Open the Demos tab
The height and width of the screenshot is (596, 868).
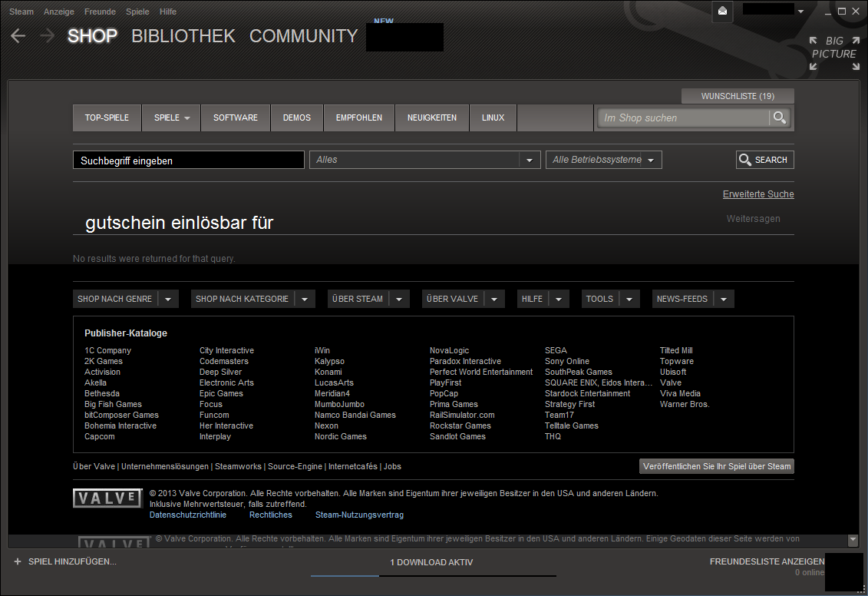pos(297,118)
